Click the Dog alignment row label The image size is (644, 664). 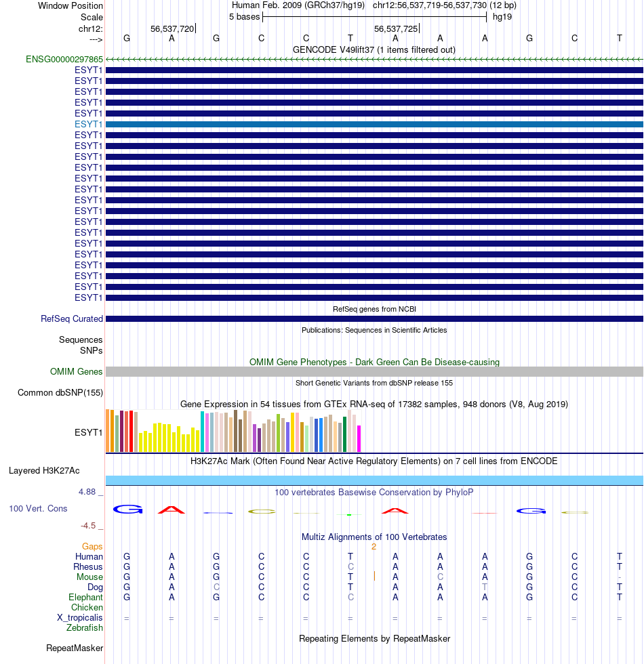[96, 587]
